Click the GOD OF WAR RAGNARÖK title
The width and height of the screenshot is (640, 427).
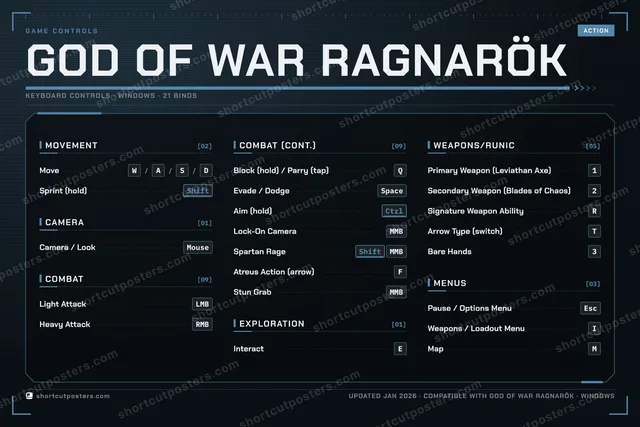tap(297, 58)
